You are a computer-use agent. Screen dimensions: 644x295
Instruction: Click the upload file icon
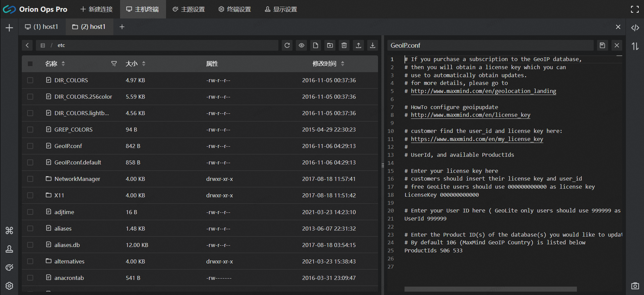[x=359, y=45]
